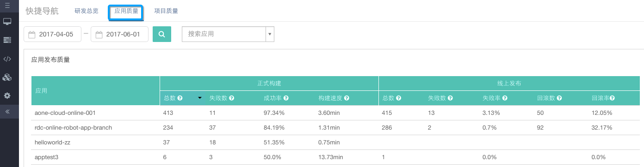
Task: Open the settings gear in sidebar
Action: [x=7, y=95]
